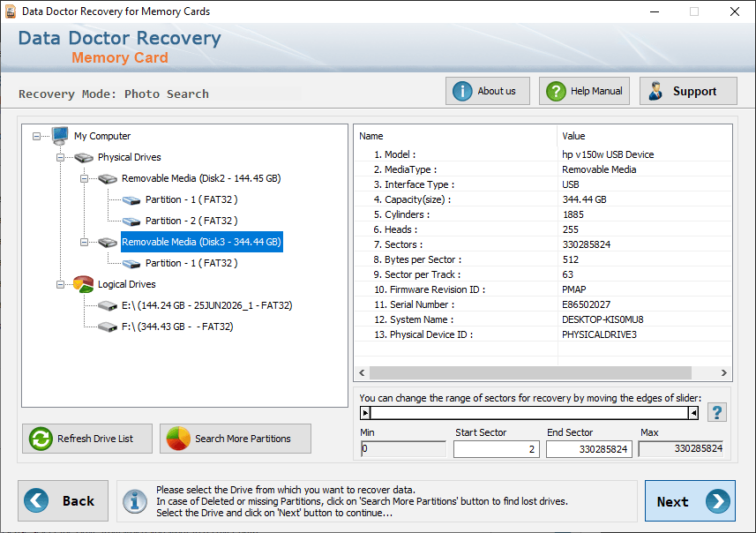Start Search More Partitions
Screen dimensions: 756x533
[x=236, y=439]
